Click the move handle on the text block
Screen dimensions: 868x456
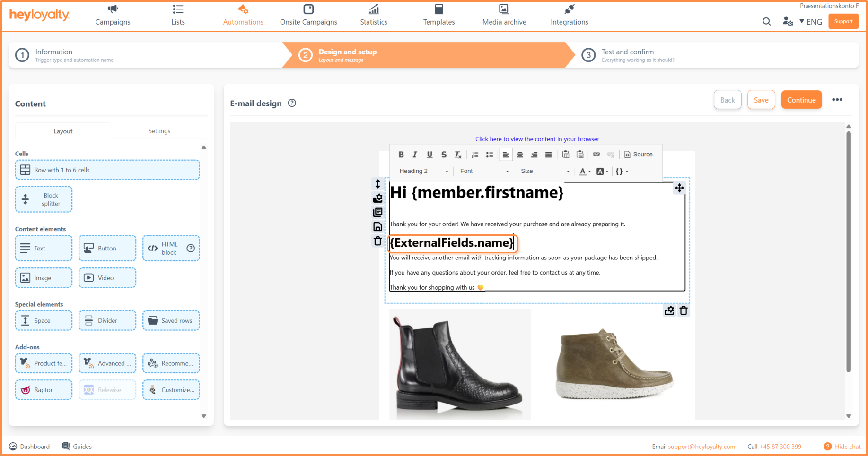tap(679, 188)
